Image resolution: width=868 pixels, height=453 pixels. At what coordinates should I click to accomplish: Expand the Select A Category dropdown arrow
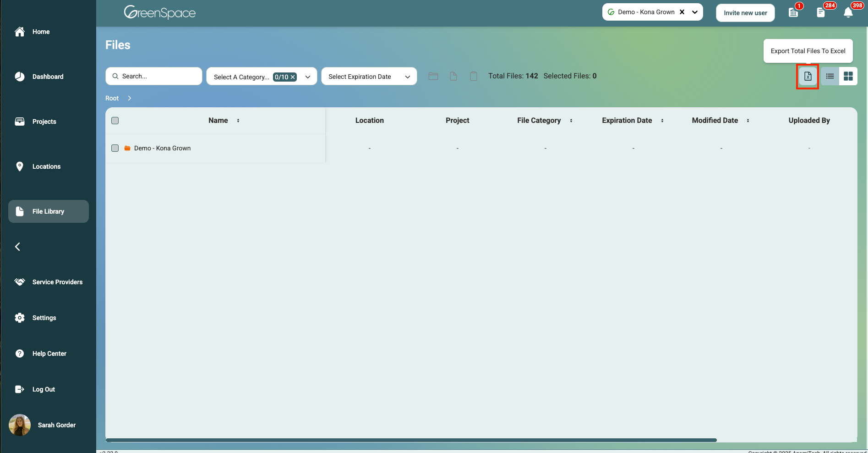[308, 77]
